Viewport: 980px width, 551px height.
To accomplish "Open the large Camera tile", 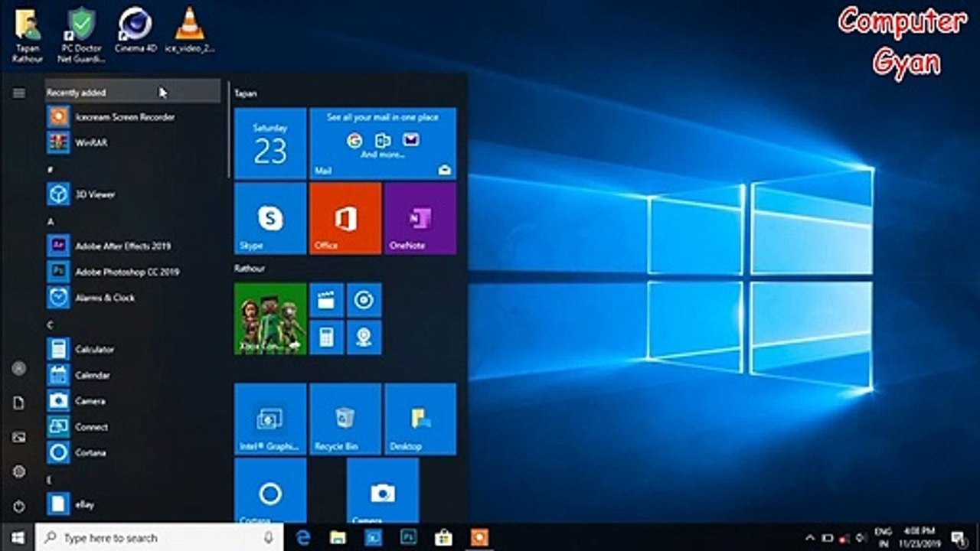I will coord(383,491).
